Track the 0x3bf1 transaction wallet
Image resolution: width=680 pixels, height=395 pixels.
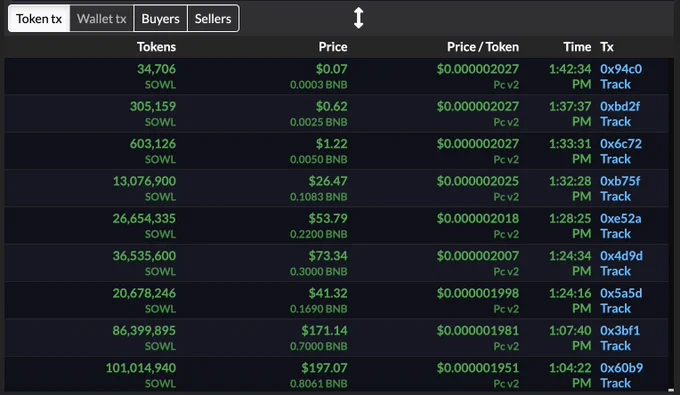pyautogui.click(x=615, y=346)
